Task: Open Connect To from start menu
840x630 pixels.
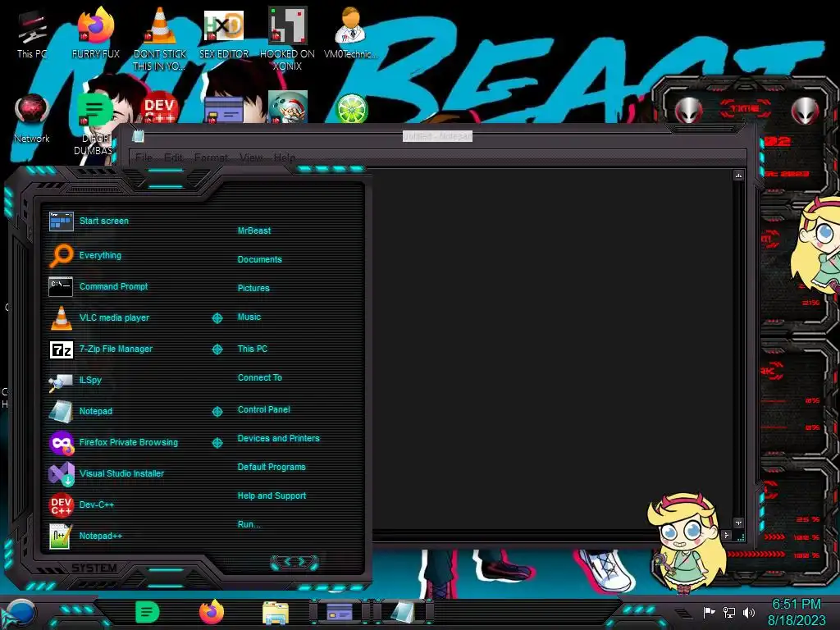Action: point(259,377)
